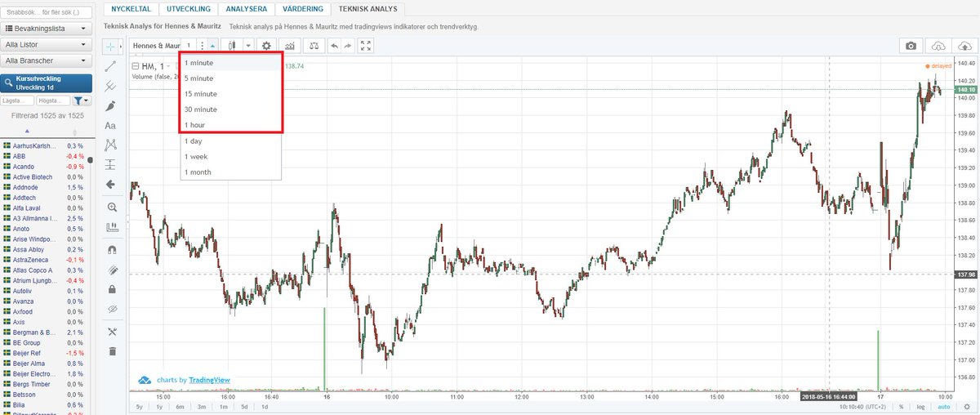This screenshot has height=415, width=980.
Task: Switch to the ANALYSERA tab
Action: [246, 8]
